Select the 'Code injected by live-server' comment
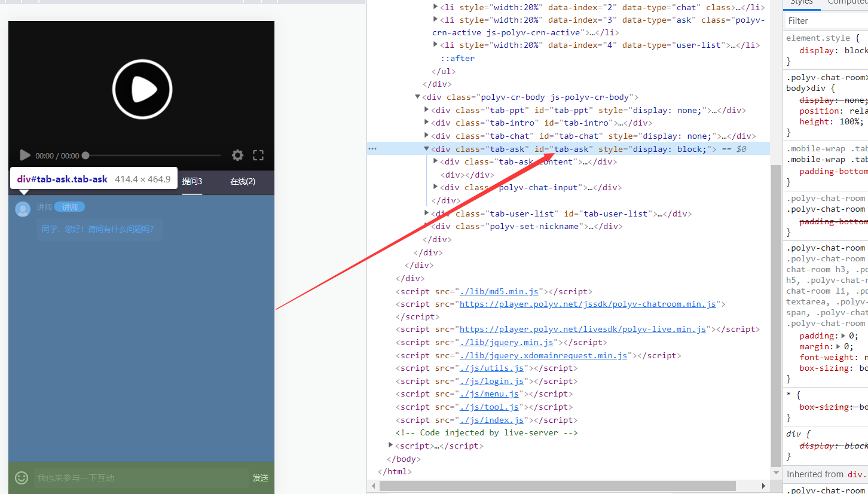This screenshot has height=494, width=868. click(x=487, y=432)
